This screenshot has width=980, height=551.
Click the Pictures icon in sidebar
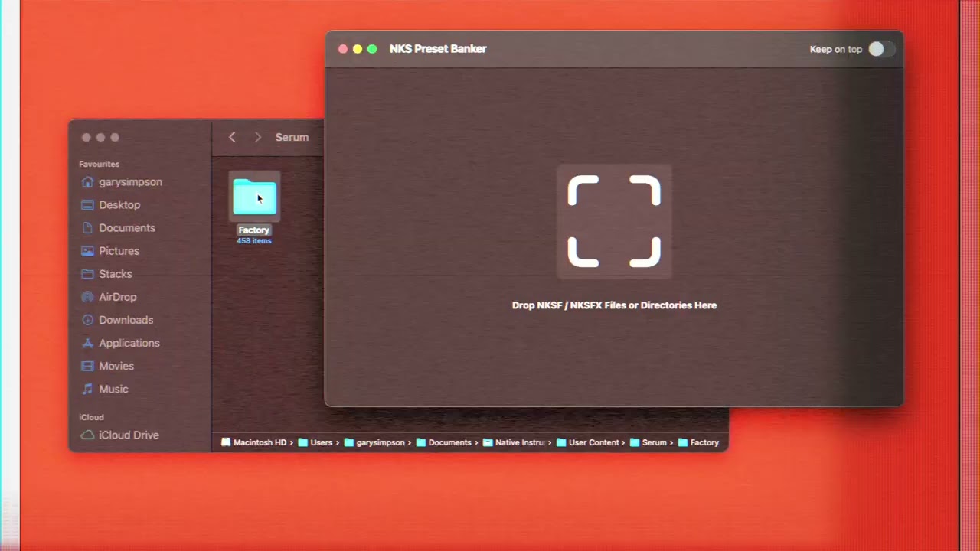coord(87,251)
